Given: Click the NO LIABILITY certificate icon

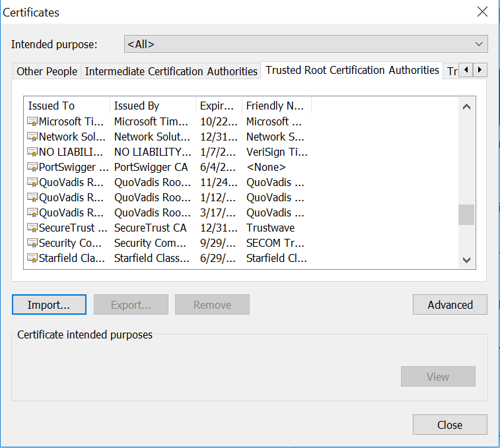Looking at the screenshot, I should tap(32, 152).
